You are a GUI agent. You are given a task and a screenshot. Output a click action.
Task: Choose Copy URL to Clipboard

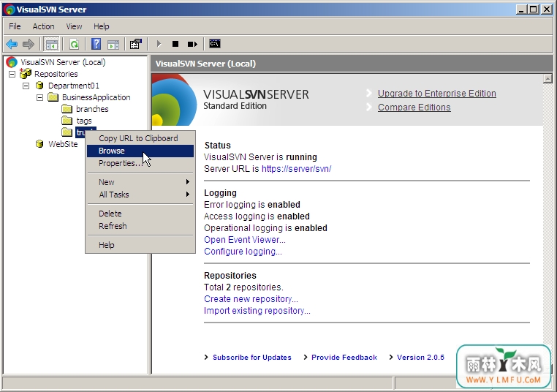[x=140, y=138]
